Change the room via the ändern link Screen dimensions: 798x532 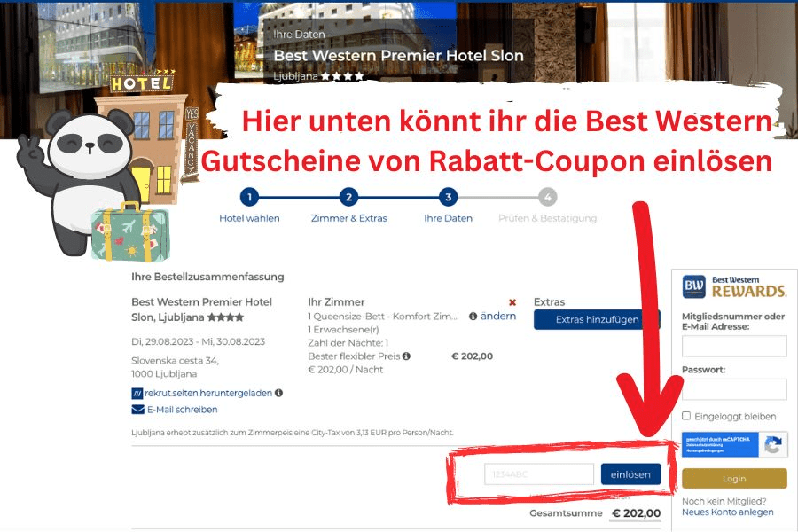coord(498,317)
